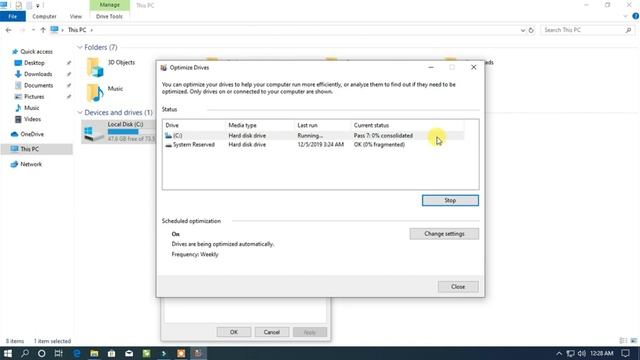The width and height of the screenshot is (640, 360).
Task: Open recent locations dropdown arrow
Action: pos(33,30)
